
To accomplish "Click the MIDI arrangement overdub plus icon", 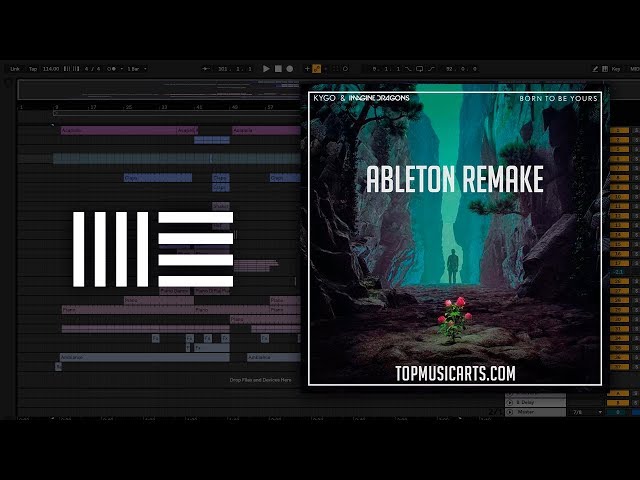I will click(307, 69).
